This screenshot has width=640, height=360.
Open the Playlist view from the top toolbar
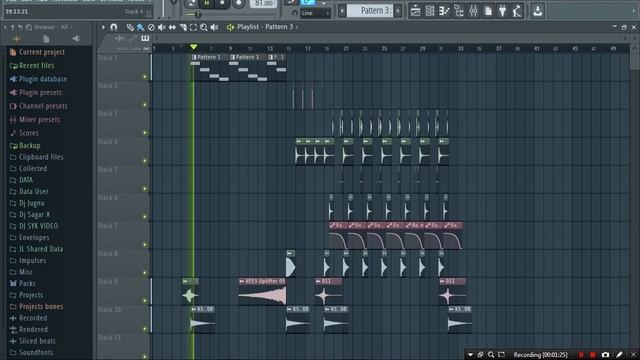(x=415, y=11)
